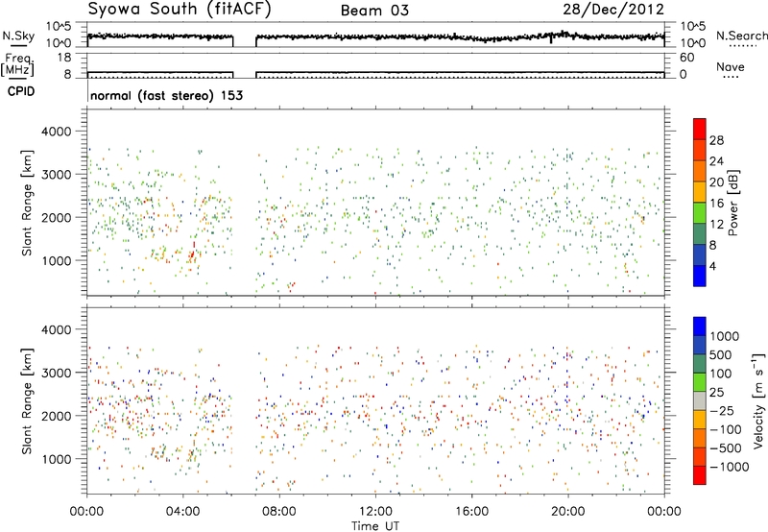The image size is (768, 532).
Task: Click the '60' Nave axis value
Action: pyautogui.click(x=686, y=58)
